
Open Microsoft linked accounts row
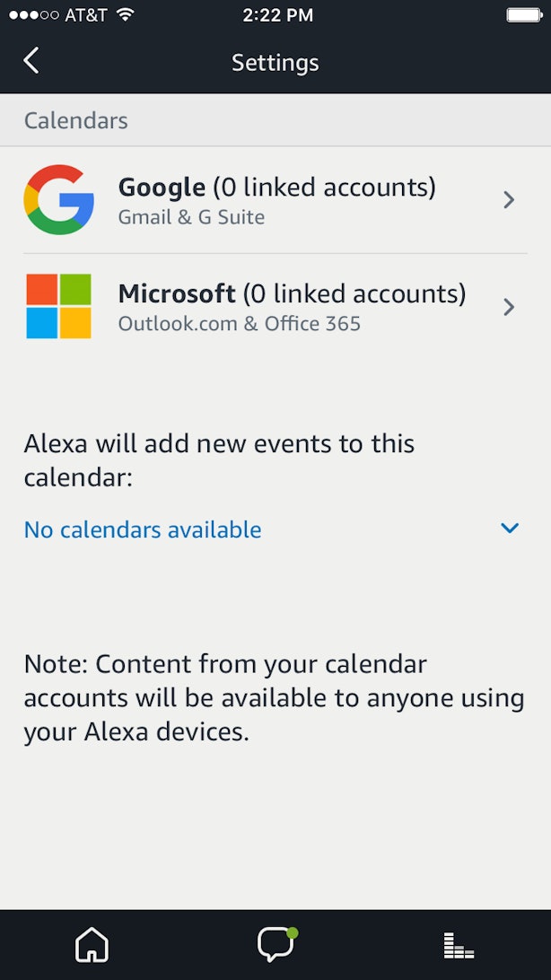pos(292,294)
